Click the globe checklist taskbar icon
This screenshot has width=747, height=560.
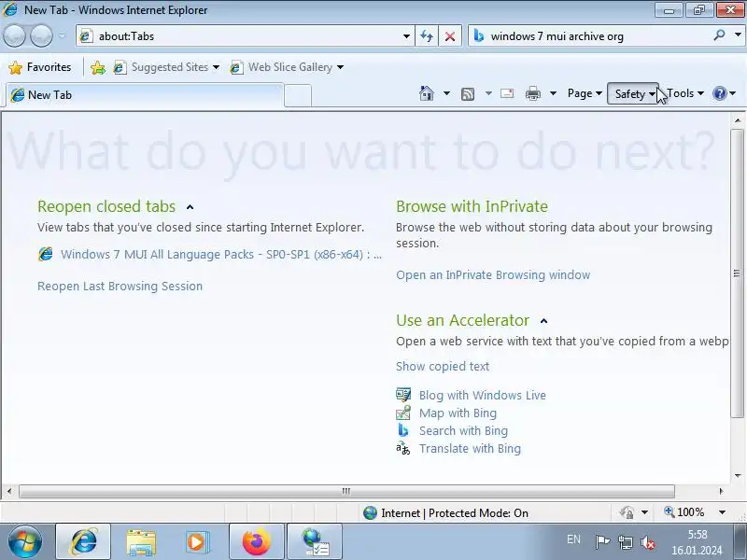315,542
